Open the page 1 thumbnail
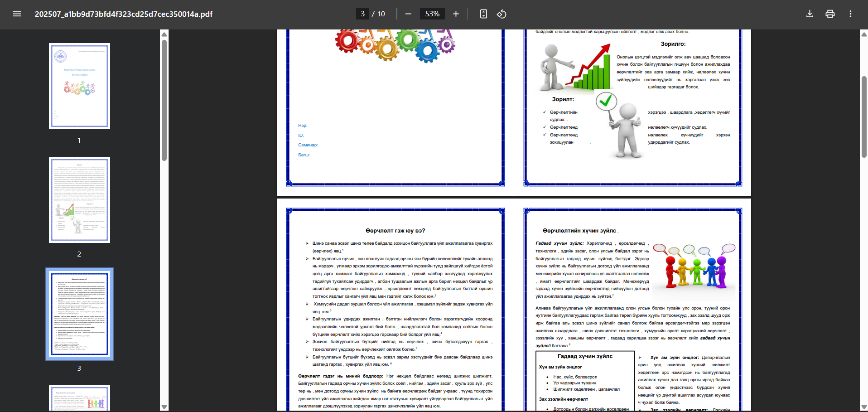The height and width of the screenshot is (412, 868). 79,86
